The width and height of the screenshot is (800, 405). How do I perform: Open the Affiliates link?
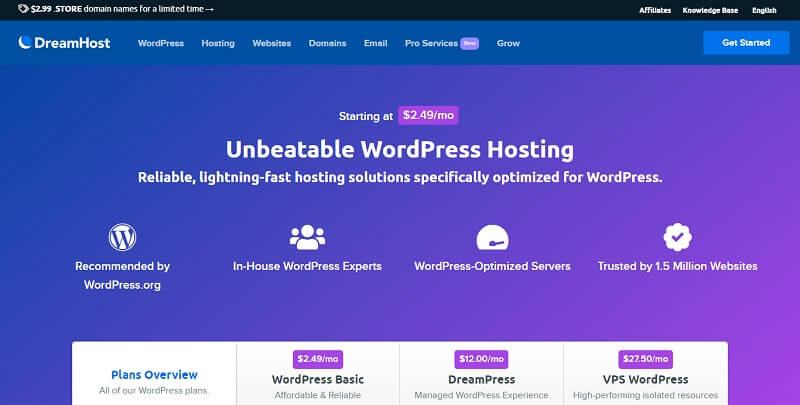coord(655,10)
